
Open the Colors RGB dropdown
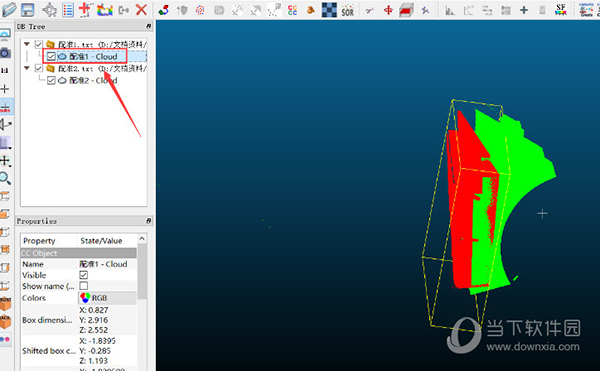pyautogui.click(x=108, y=298)
